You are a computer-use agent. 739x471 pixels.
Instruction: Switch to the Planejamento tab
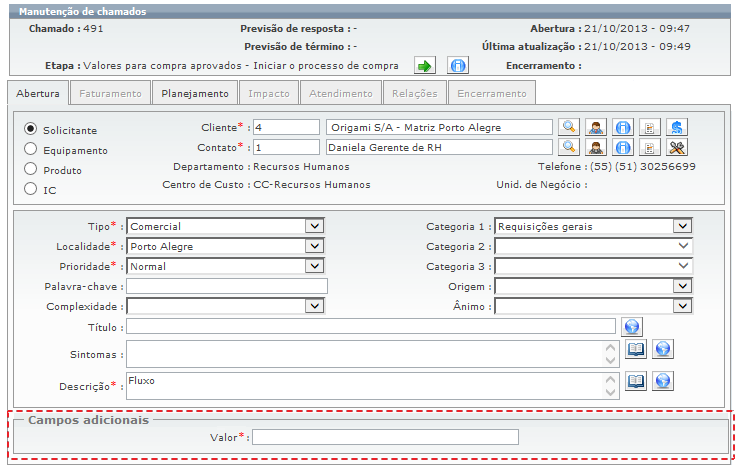click(197, 93)
